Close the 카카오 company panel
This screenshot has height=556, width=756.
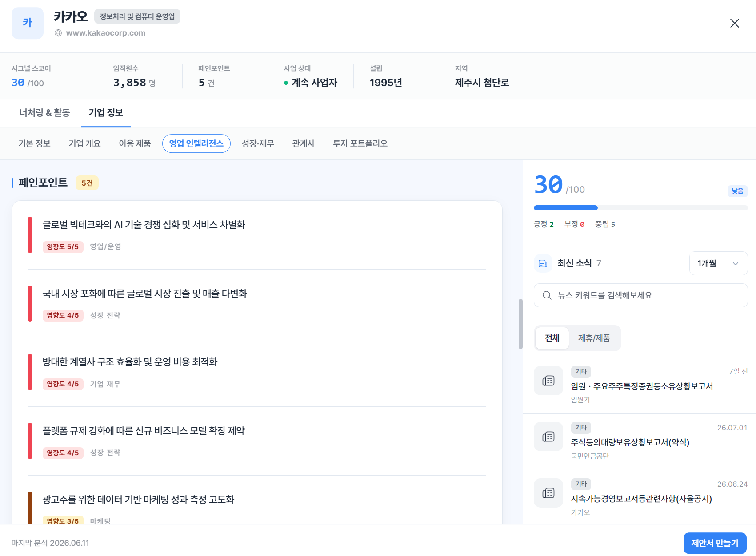point(734,23)
